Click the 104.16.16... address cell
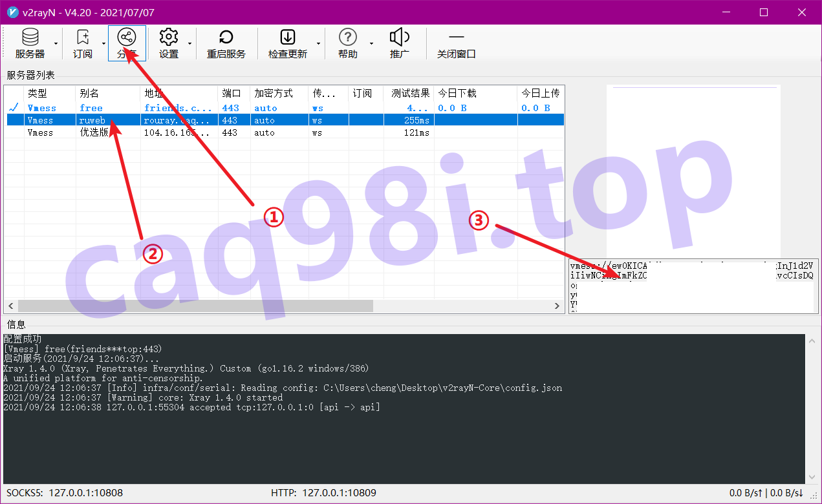Screen dimensions: 822x504 179,132
